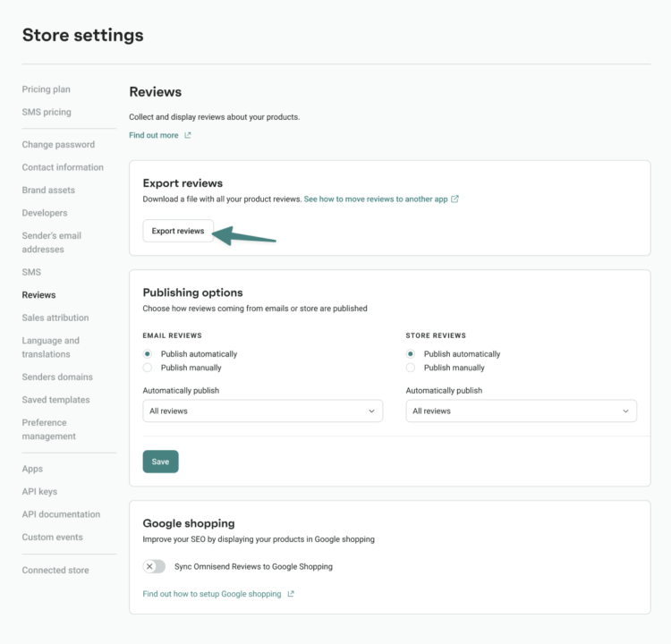The width and height of the screenshot is (671, 644).
Task: Open 'See how to move reviews' link
Action: (x=376, y=199)
